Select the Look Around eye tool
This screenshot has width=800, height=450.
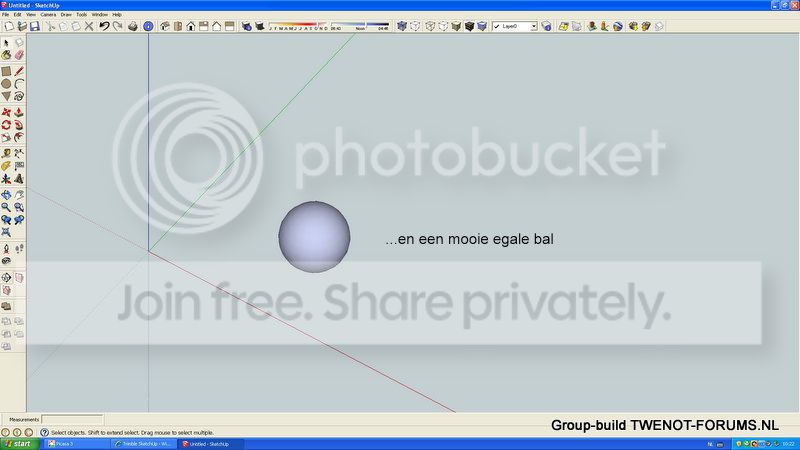coord(6,261)
